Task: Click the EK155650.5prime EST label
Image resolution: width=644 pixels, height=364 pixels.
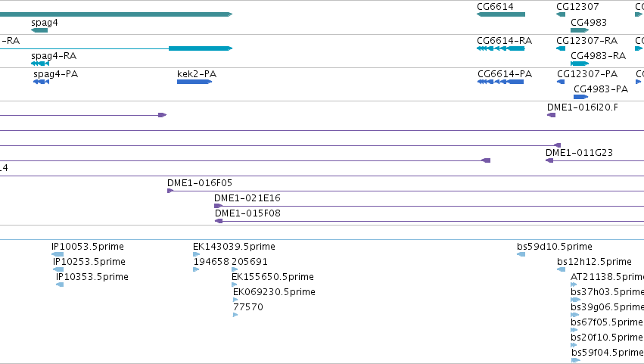Action: coord(272,277)
